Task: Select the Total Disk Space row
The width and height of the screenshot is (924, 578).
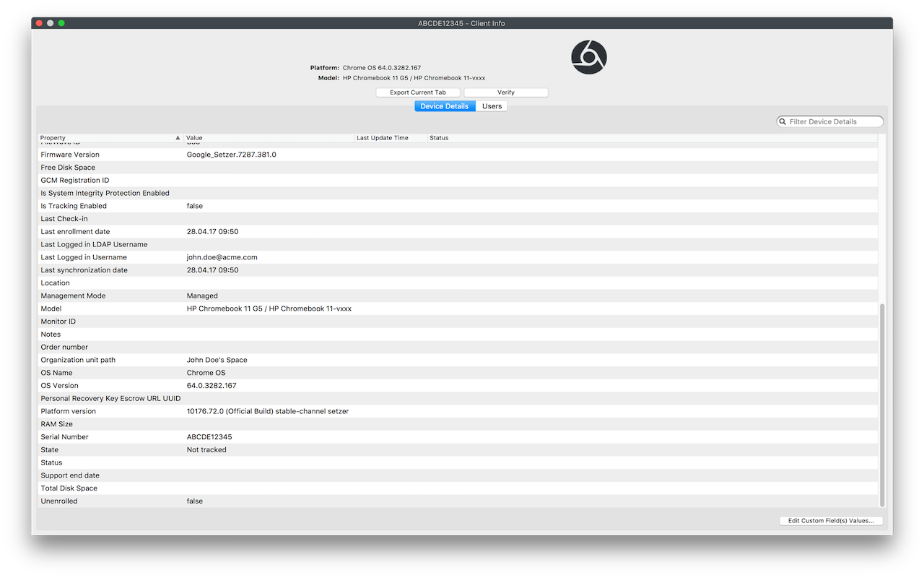Action: (458, 488)
